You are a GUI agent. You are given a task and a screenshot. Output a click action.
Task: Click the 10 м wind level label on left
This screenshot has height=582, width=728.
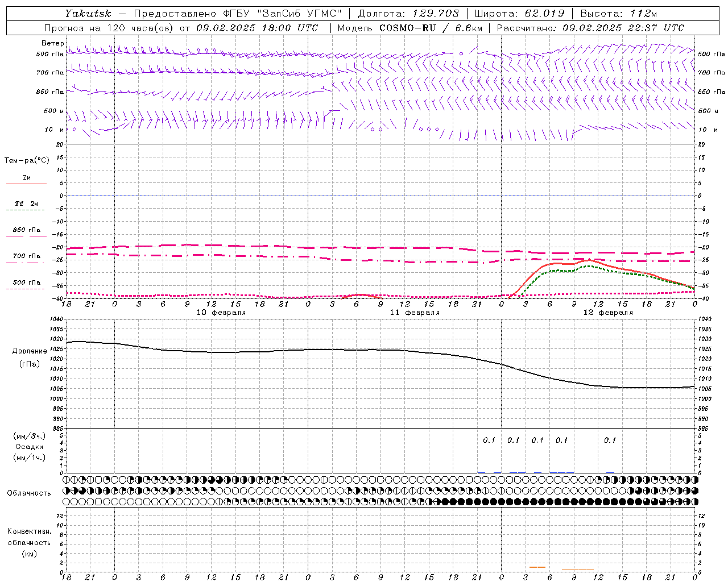point(54,130)
